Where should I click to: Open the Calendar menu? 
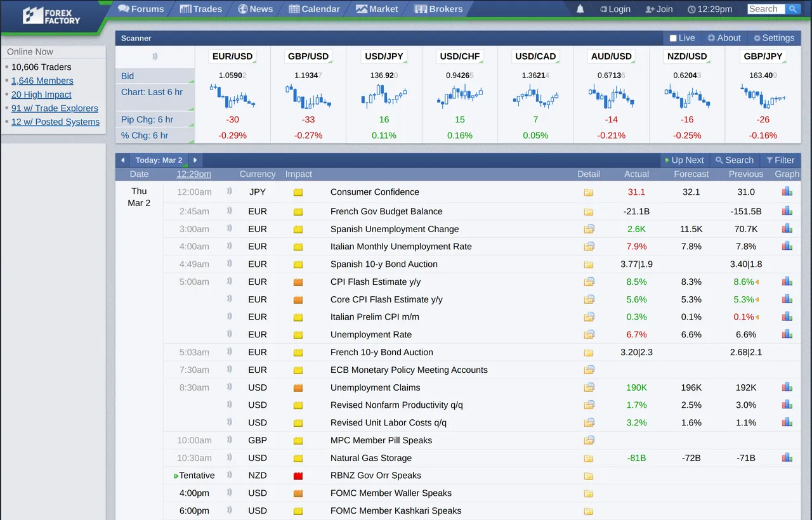[314, 9]
